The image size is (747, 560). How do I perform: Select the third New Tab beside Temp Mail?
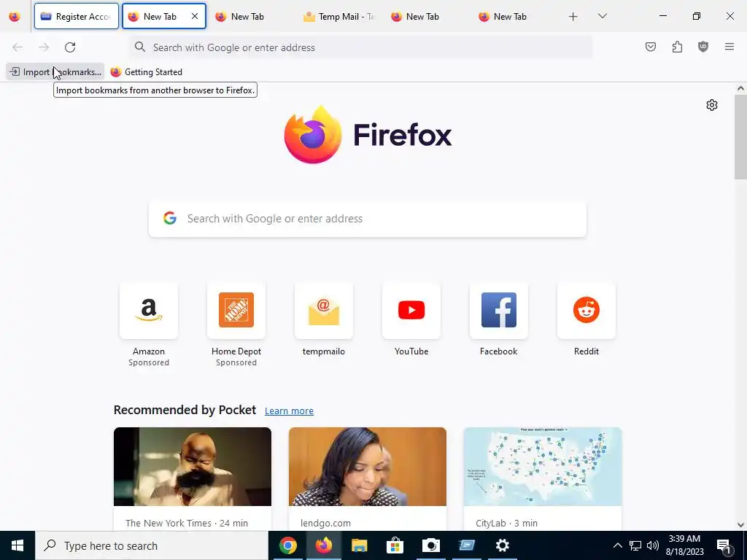[427, 16]
